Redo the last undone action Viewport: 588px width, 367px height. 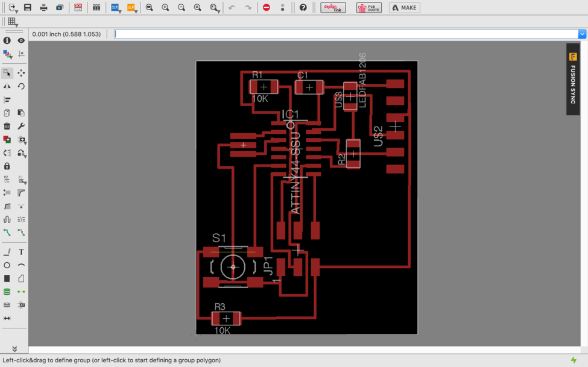pos(248,7)
